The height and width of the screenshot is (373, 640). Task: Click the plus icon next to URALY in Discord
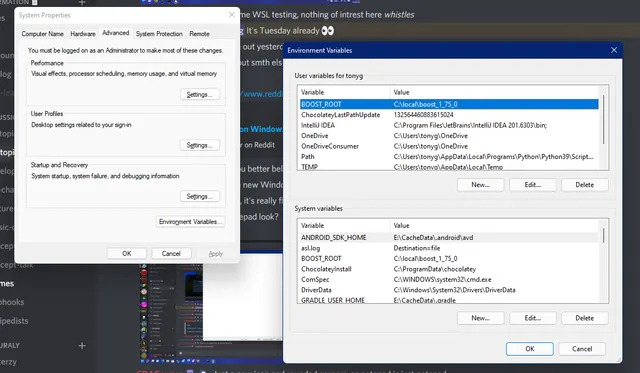(82, 346)
